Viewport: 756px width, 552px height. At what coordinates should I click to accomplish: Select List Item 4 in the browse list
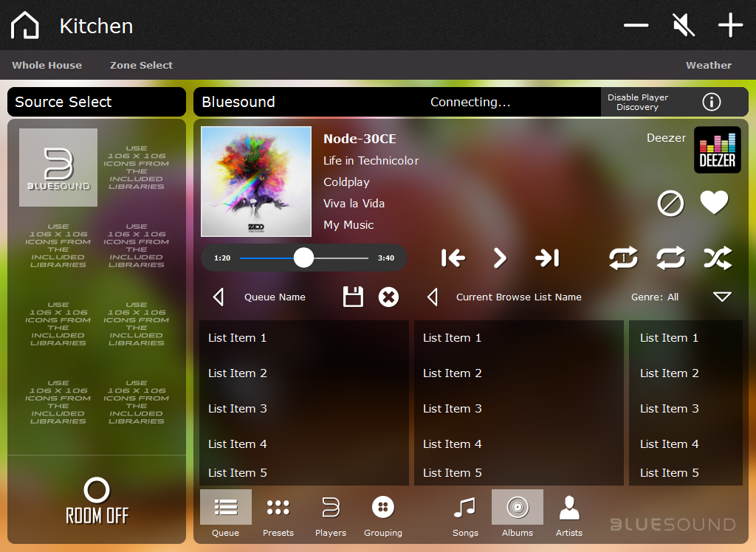coord(519,444)
